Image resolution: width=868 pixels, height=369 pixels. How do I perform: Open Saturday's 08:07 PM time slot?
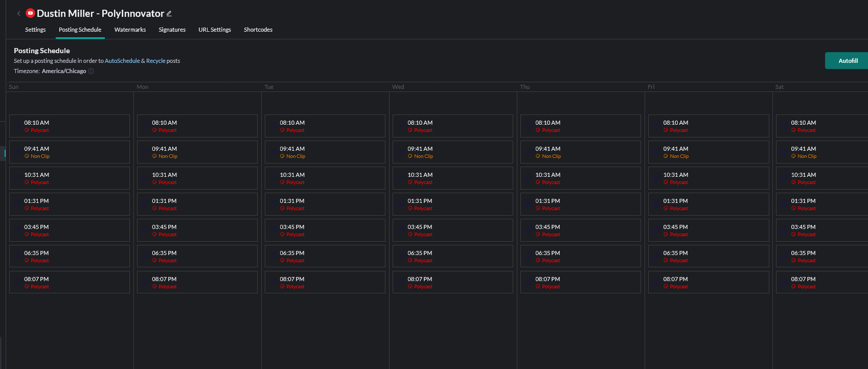(821, 282)
